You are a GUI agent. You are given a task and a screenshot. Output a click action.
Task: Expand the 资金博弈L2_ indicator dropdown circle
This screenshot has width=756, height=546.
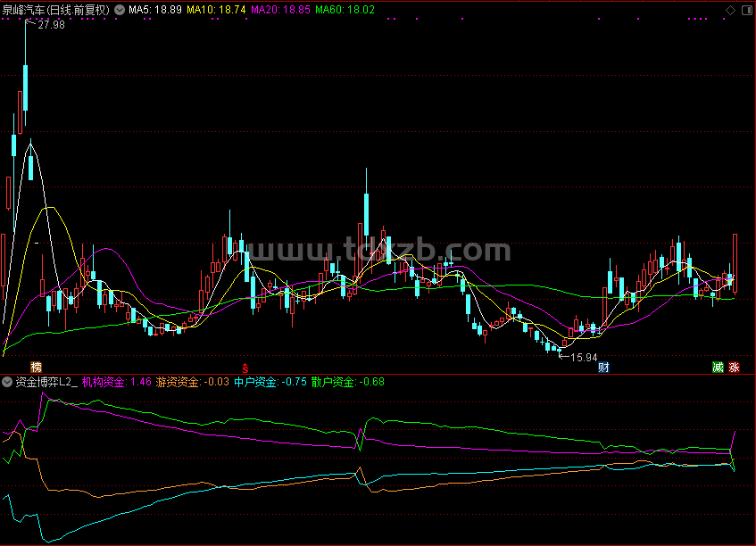7,382
